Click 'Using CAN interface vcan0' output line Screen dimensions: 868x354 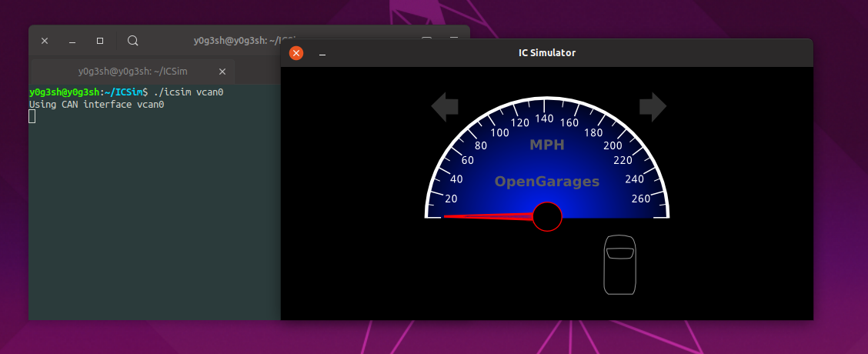[97, 104]
